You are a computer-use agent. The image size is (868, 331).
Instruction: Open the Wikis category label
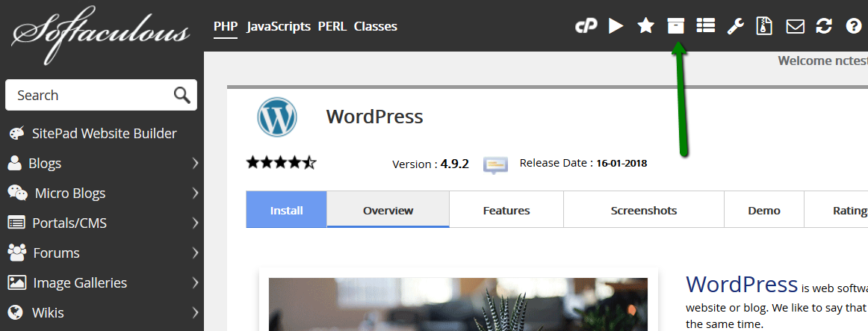coord(48,313)
